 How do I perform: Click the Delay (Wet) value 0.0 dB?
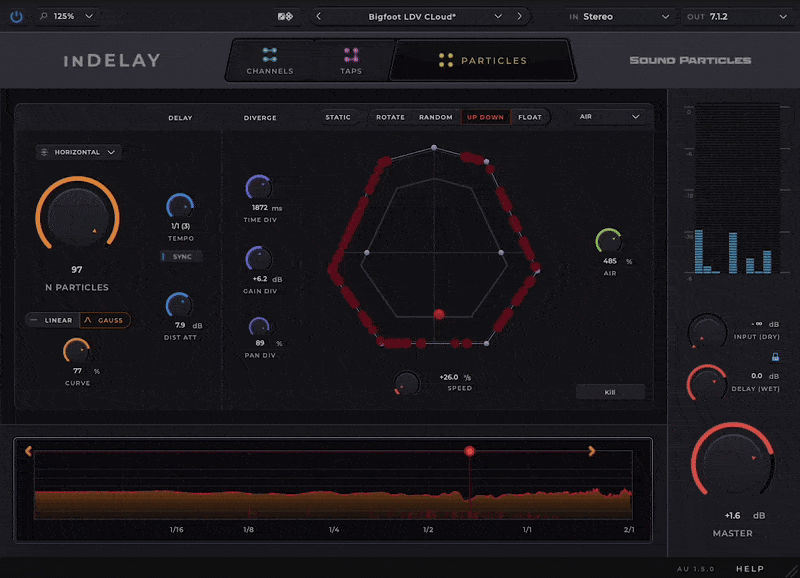[765, 376]
